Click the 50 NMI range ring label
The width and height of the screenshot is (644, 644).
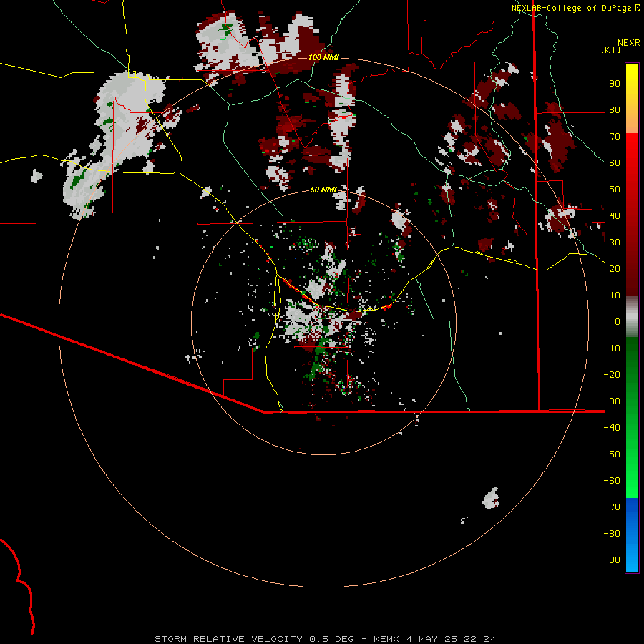[x=323, y=190]
